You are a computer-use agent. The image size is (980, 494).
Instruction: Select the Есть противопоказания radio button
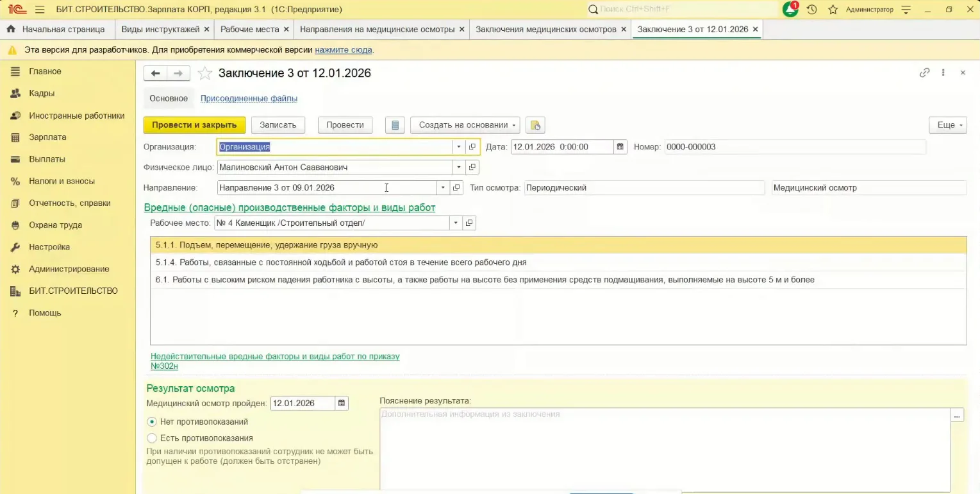point(152,438)
